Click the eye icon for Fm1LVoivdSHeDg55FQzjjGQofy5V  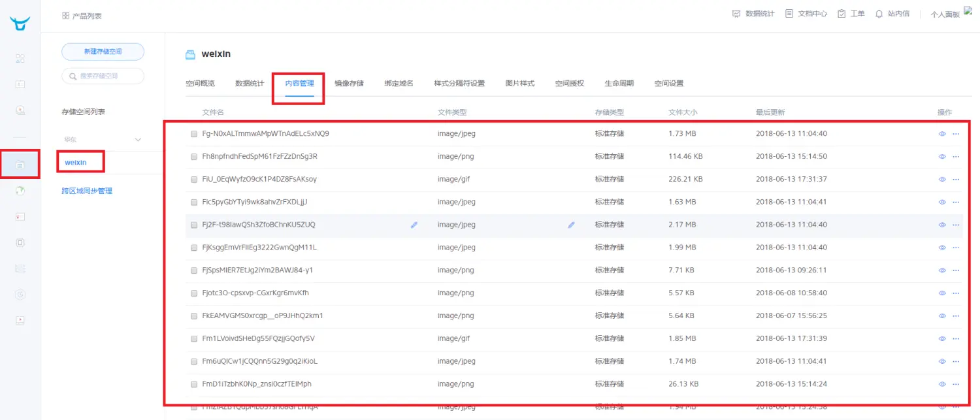coord(942,338)
